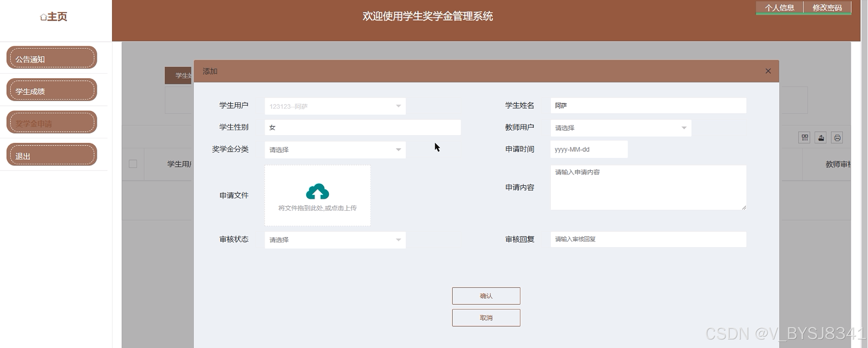Screen dimensions: 868x348
Task: Click the print table icon
Action: pos(837,138)
